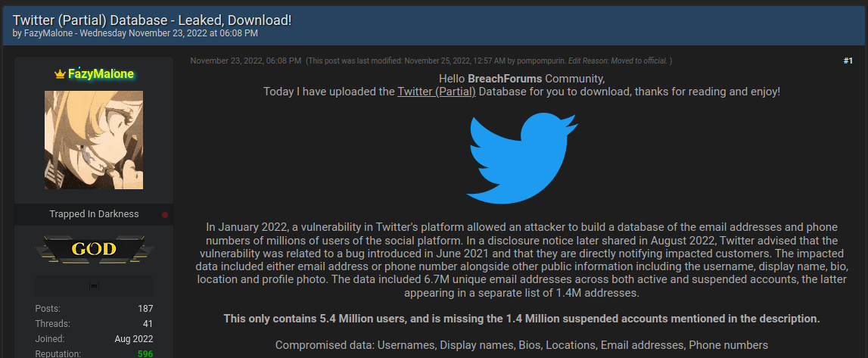Click the crown icon beside FazyMalone
The width and height of the screenshot is (868, 358).
pyautogui.click(x=61, y=74)
